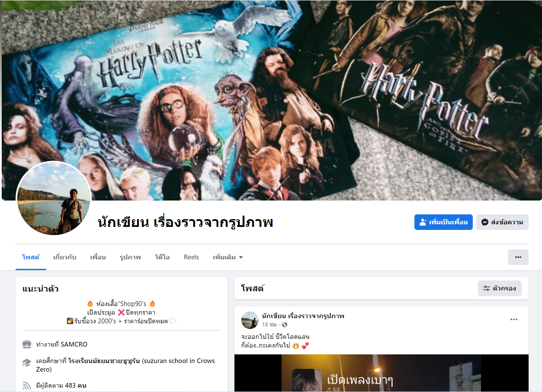
Task: Click the post author's small avatar
Action: tap(250, 320)
